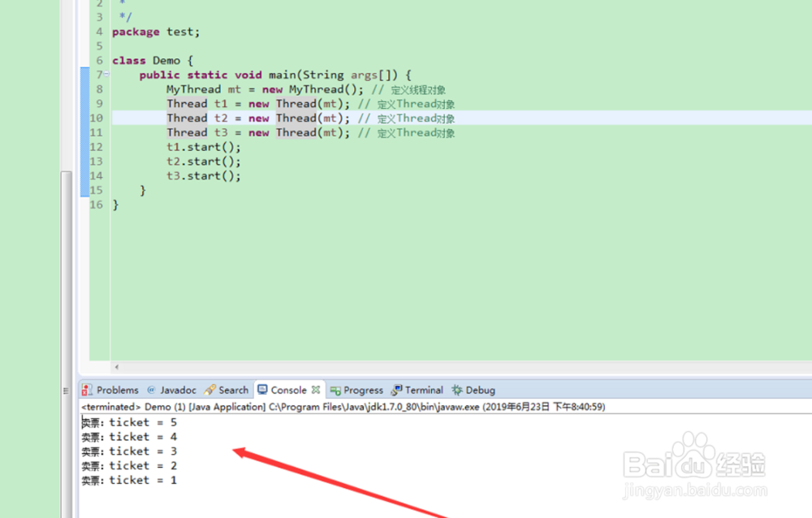Click line number 10 in gutter

(x=97, y=118)
